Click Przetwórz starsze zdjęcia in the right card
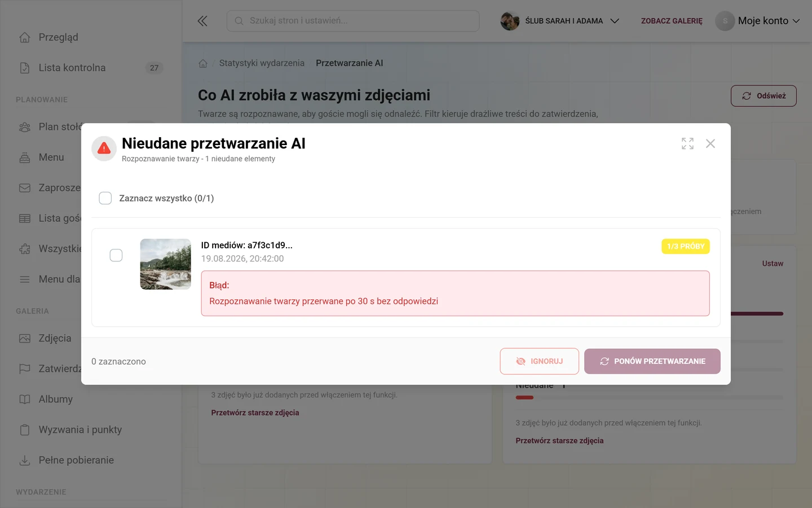812x508 pixels. tap(559, 441)
